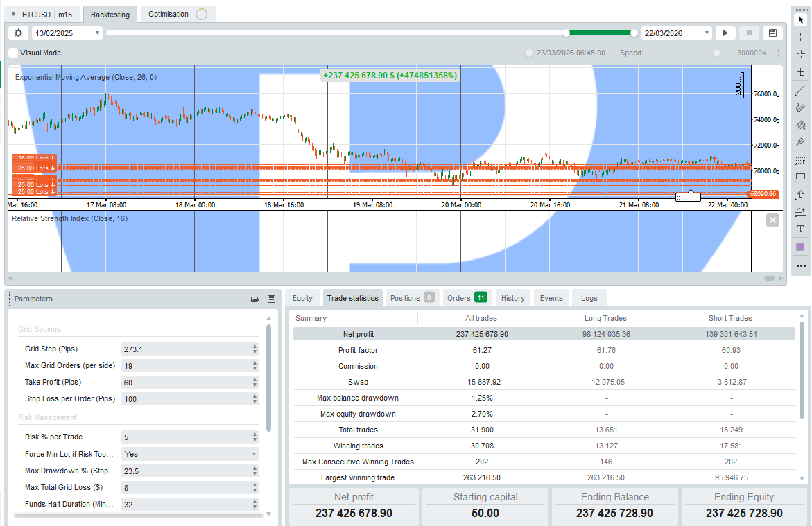Switch to the Optimisation tab

pos(169,14)
